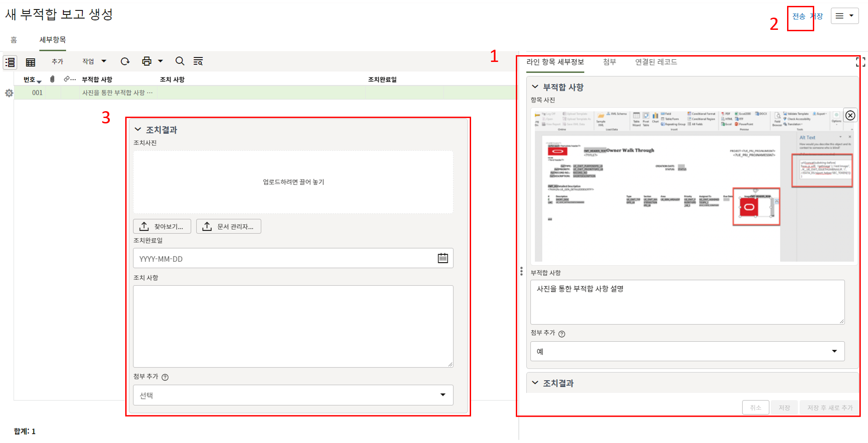Click the print icon in toolbar
This screenshot has width=868, height=443.
pyautogui.click(x=146, y=61)
